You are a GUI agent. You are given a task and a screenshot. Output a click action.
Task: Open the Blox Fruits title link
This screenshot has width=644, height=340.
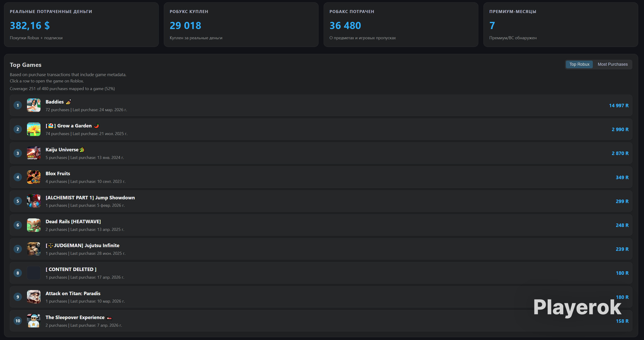coord(58,173)
